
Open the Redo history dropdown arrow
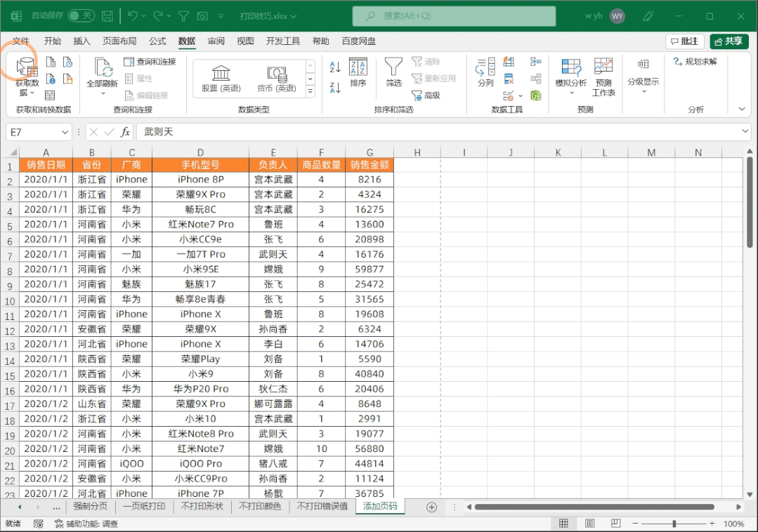pyautogui.click(x=169, y=16)
